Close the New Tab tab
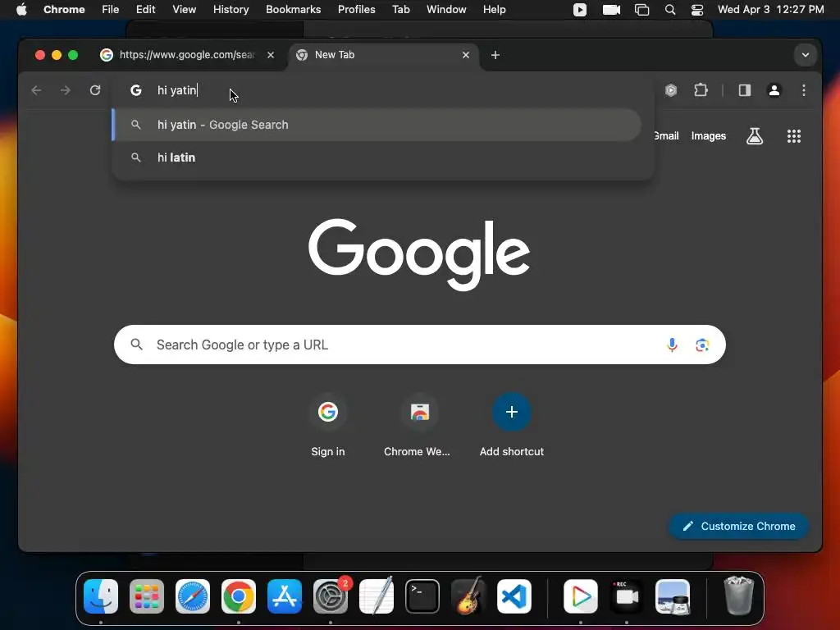Screen dimensions: 840x630 coord(466,55)
